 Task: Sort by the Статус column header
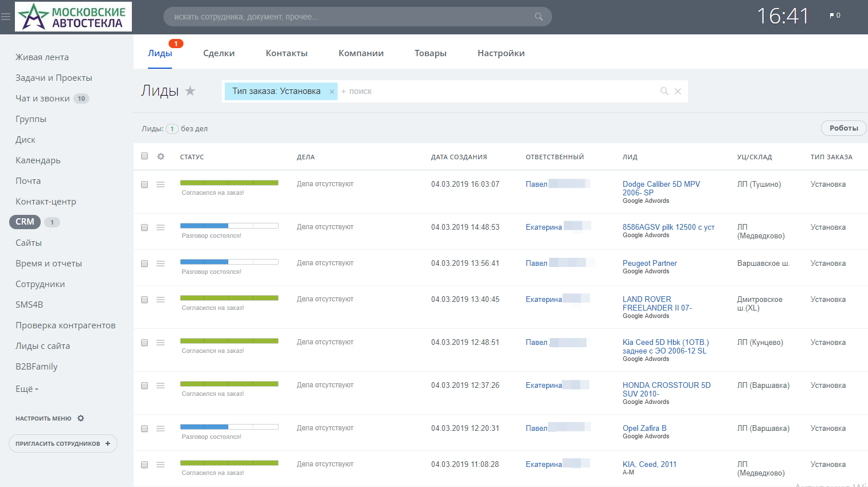click(192, 157)
